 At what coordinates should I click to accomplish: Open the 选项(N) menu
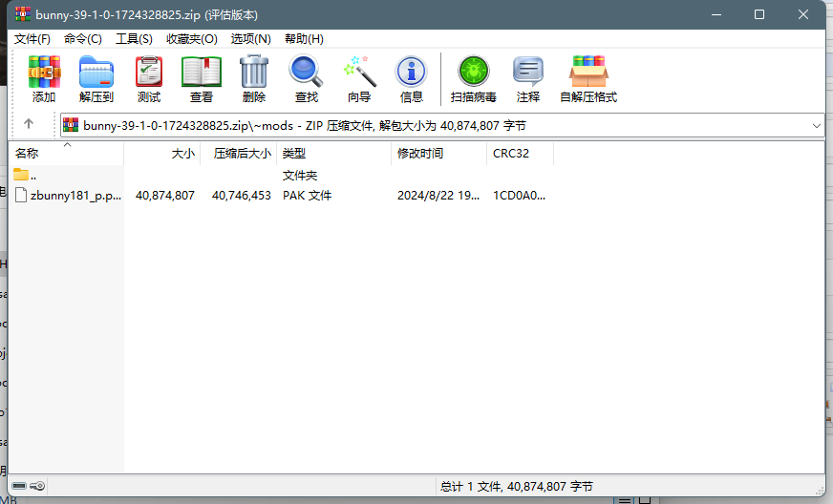pos(250,39)
